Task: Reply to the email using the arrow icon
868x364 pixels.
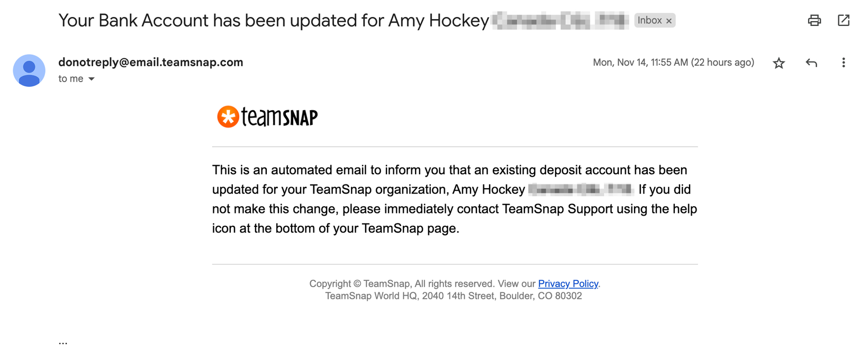Action: coord(811,63)
